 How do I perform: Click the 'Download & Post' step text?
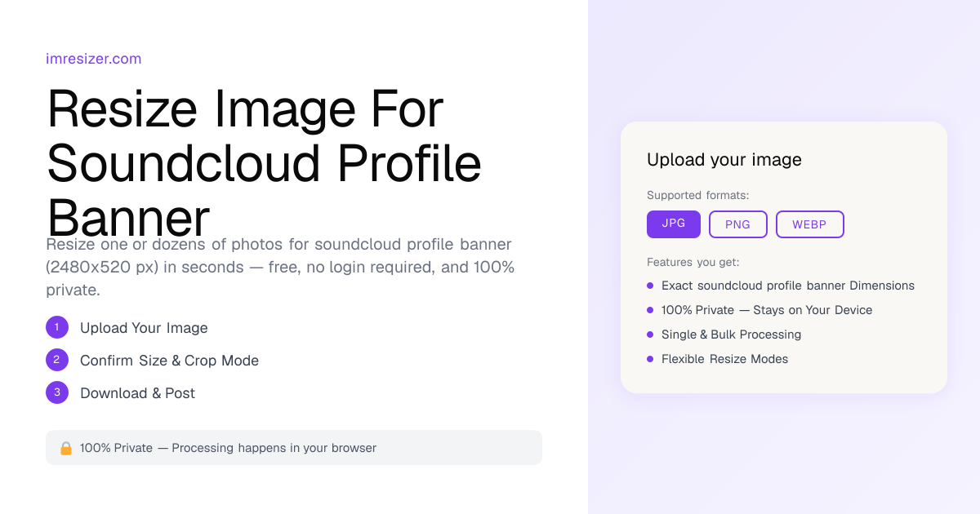coord(137,393)
